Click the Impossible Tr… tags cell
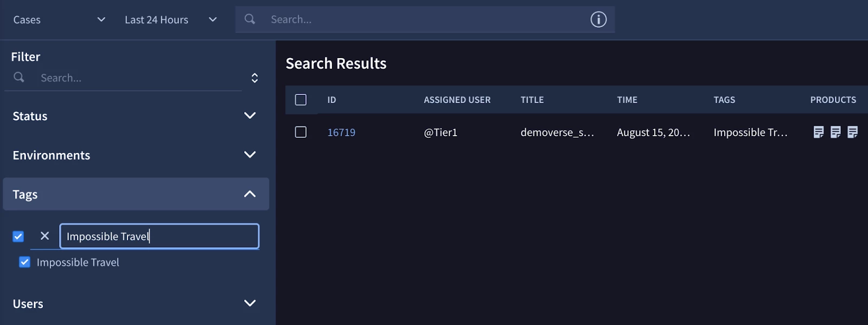The width and height of the screenshot is (868, 325). (x=750, y=132)
